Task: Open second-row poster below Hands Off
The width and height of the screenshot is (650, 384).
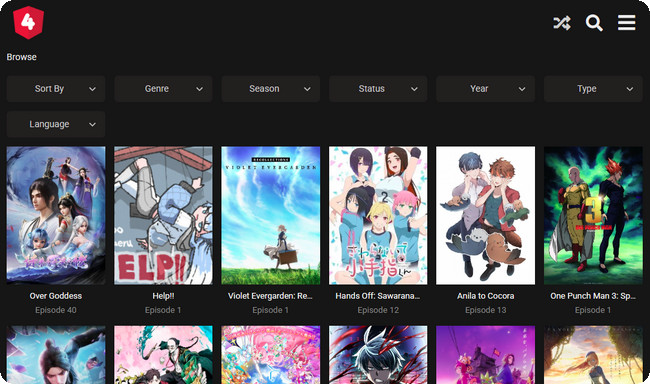Action: tap(378, 355)
